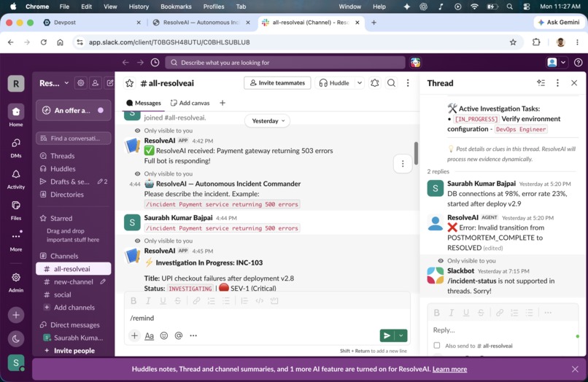This screenshot has height=382, width=588.
Task: Open Huddle options dropdown arrow
Action: (x=359, y=83)
